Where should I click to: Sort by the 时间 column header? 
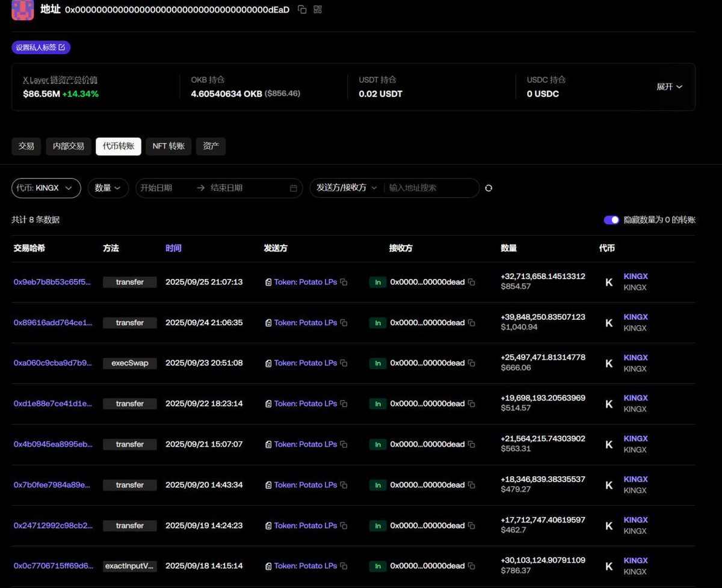[173, 248]
